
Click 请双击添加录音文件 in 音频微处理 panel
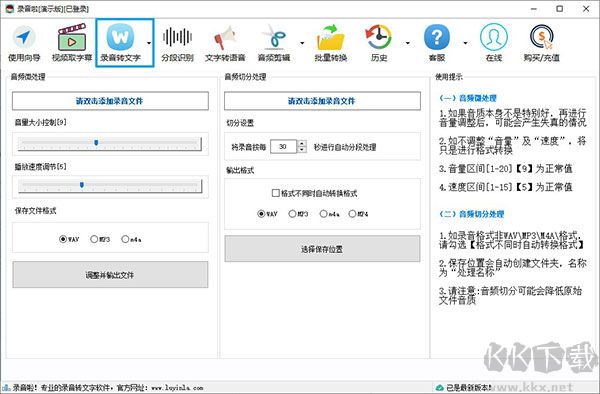tap(110, 101)
